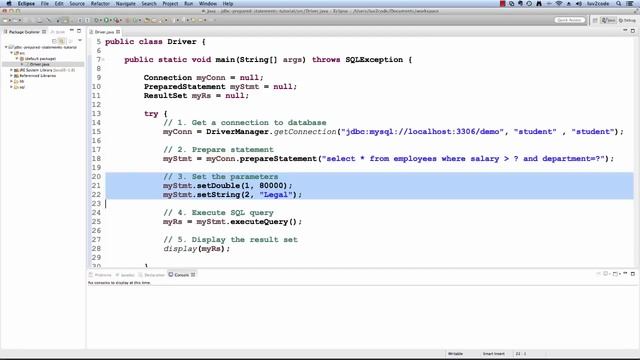Viewport: 640px width, 360px height.
Task: Open the Window menu
Action: [x=208, y=4]
